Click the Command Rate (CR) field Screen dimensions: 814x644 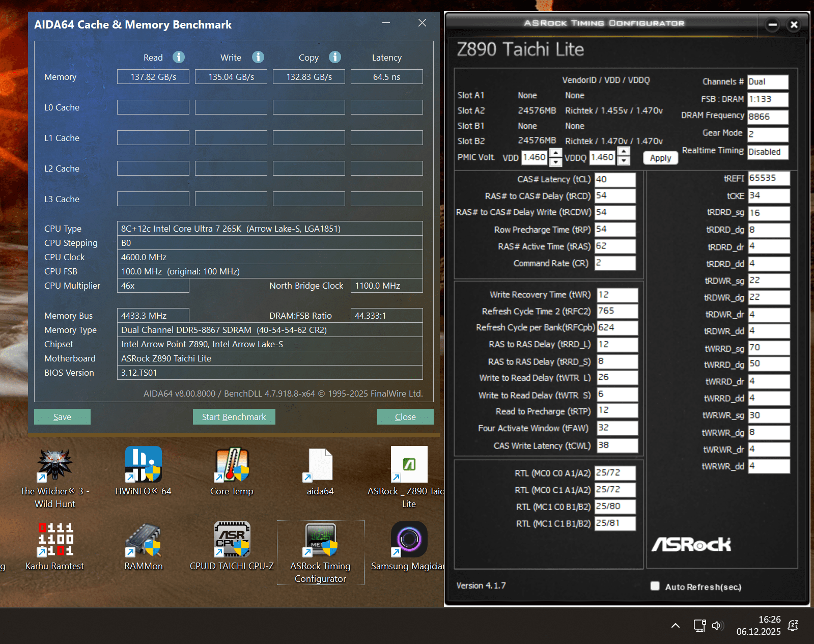tap(615, 263)
